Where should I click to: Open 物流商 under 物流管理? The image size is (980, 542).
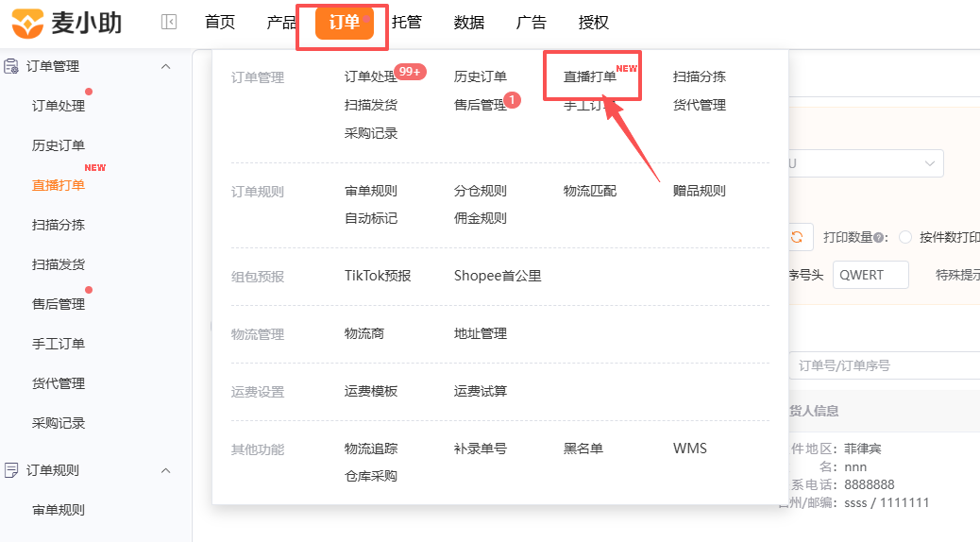tap(363, 334)
